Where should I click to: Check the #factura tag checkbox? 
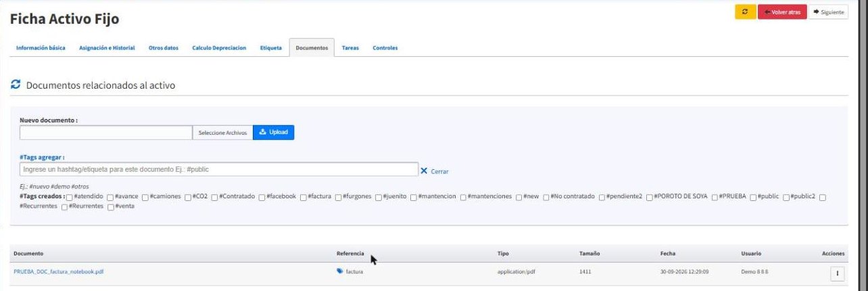click(x=304, y=197)
